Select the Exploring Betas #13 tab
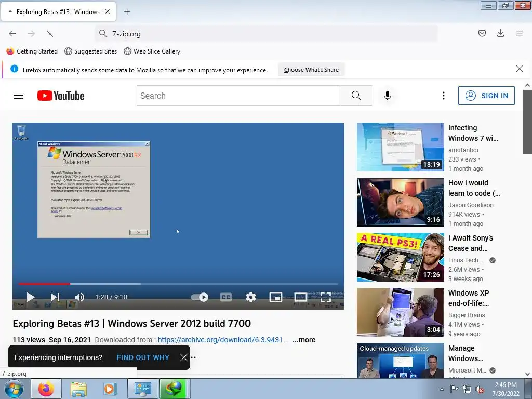This screenshot has width=532, height=399. click(58, 11)
